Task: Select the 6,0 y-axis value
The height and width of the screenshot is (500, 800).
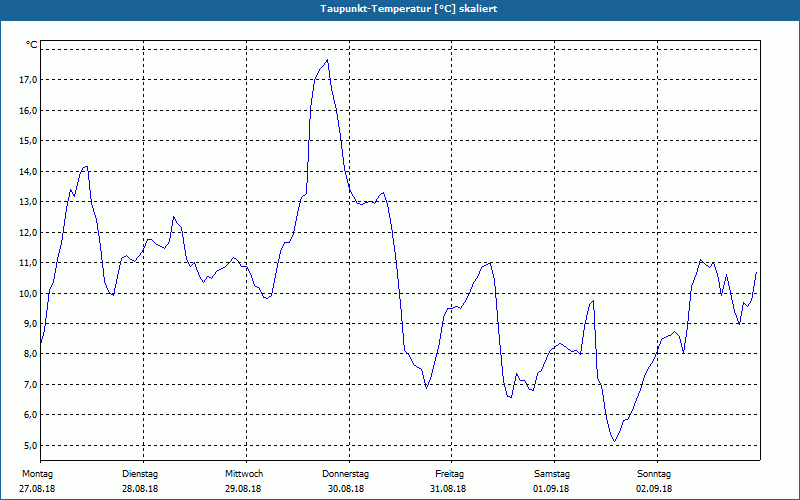Action: pos(31,415)
